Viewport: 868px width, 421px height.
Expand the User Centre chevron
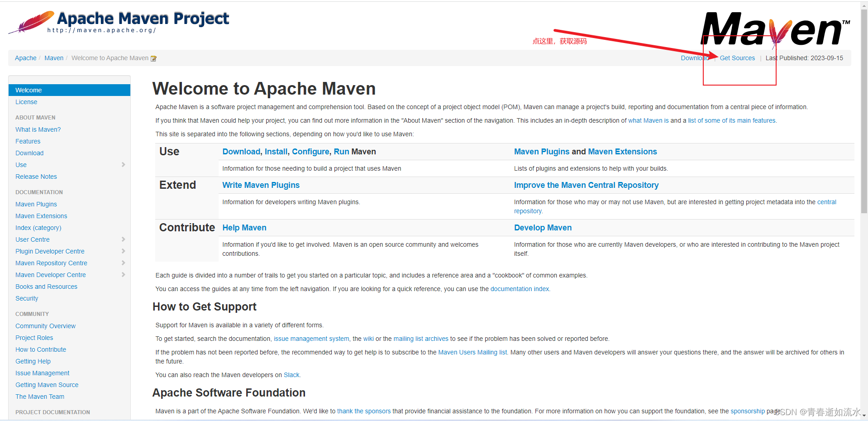click(123, 239)
